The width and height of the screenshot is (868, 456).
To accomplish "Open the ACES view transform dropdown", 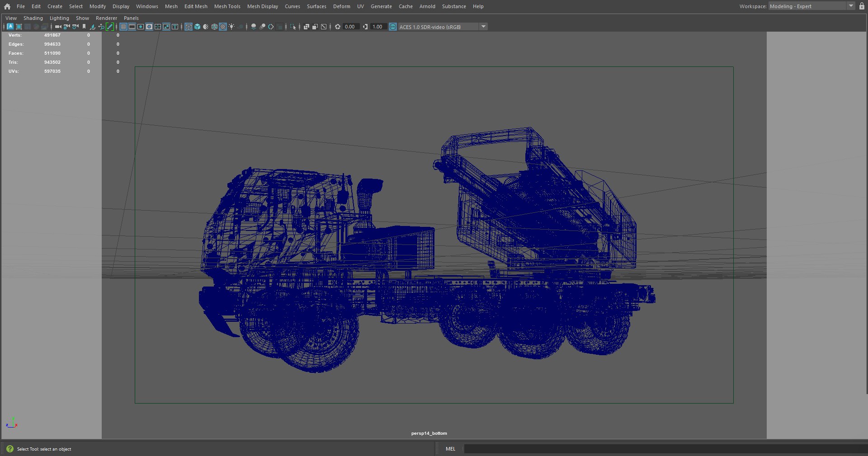I will [x=483, y=27].
